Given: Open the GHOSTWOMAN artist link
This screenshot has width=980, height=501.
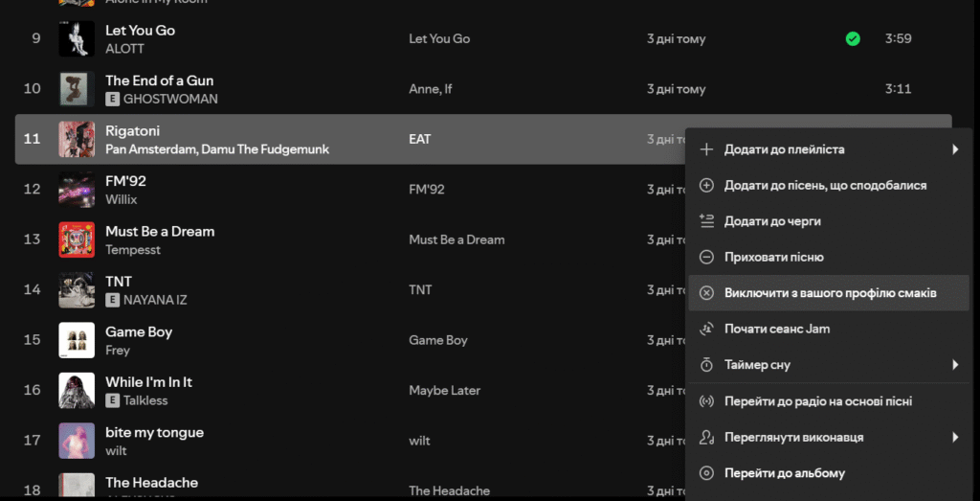Looking at the screenshot, I should [x=170, y=99].
